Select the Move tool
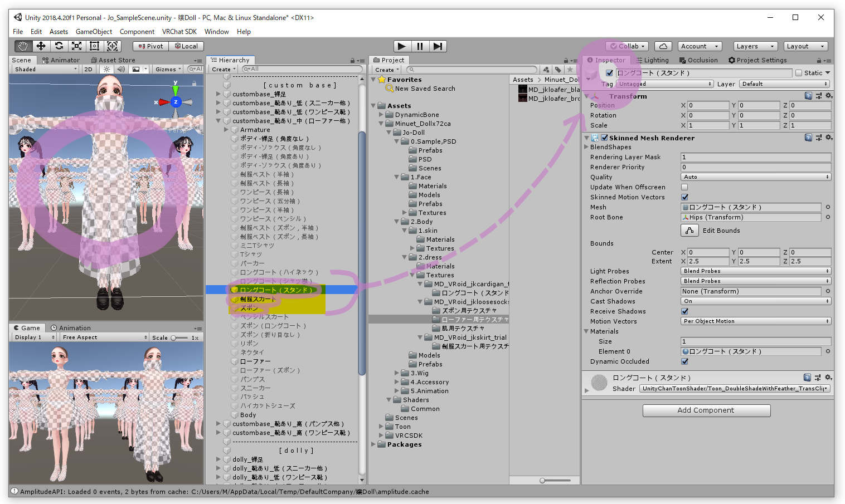This screenshot has width=845, height=504. pyautogui.click(x=41, y=46)
